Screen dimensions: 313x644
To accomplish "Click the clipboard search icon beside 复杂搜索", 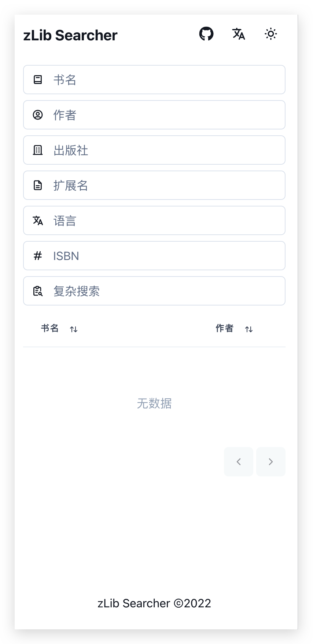I will tap(38, 291).
